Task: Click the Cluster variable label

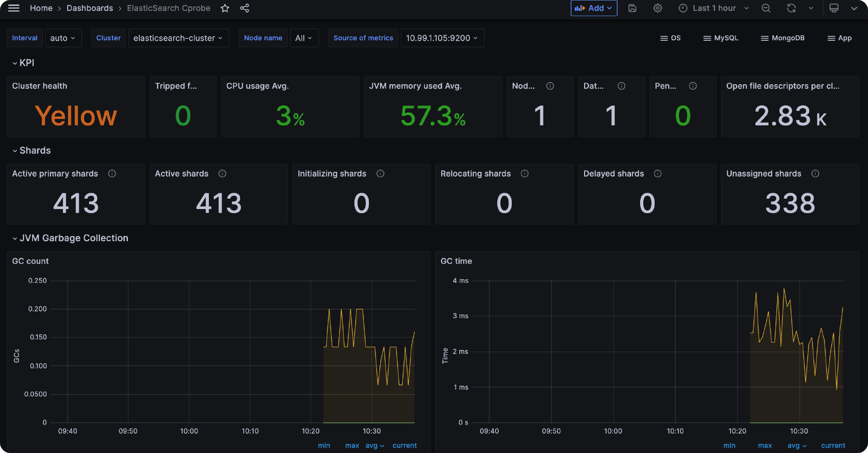Action: click(x=108, y=38)
